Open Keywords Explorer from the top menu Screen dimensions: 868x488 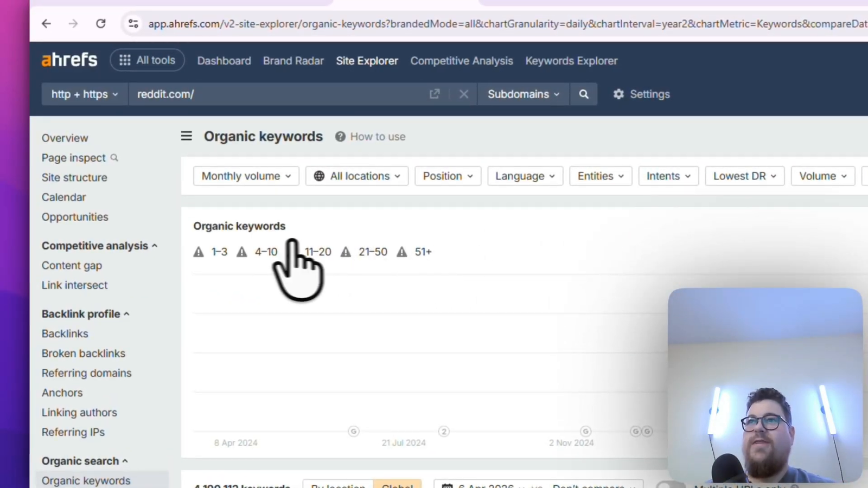click(x=571, y=61)
